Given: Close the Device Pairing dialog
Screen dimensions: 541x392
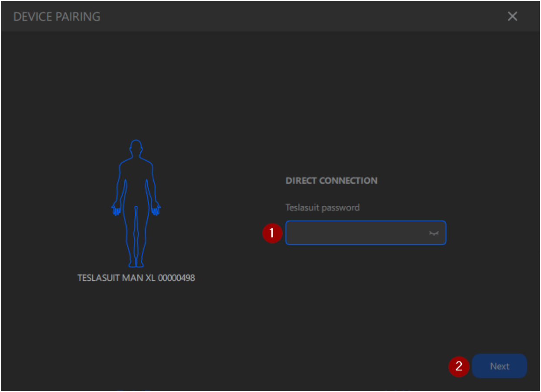Looking at the screenshot, I should 513,17.
